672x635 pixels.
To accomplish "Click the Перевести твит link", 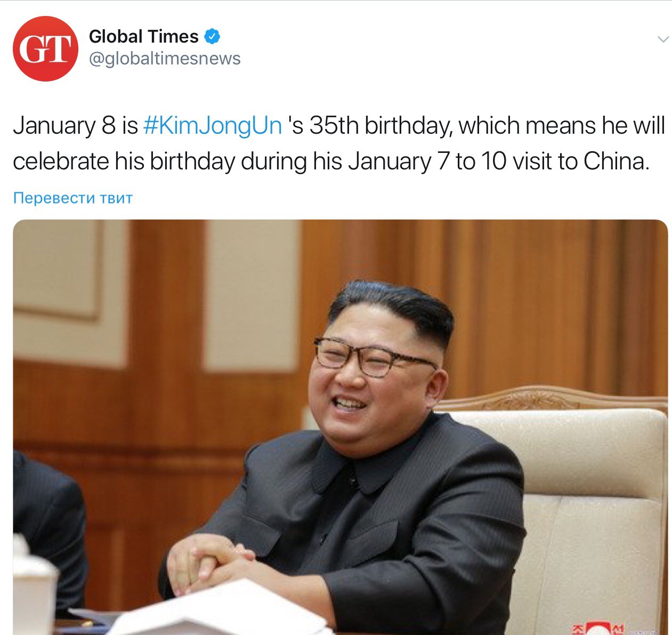I will tap(73, 198).
